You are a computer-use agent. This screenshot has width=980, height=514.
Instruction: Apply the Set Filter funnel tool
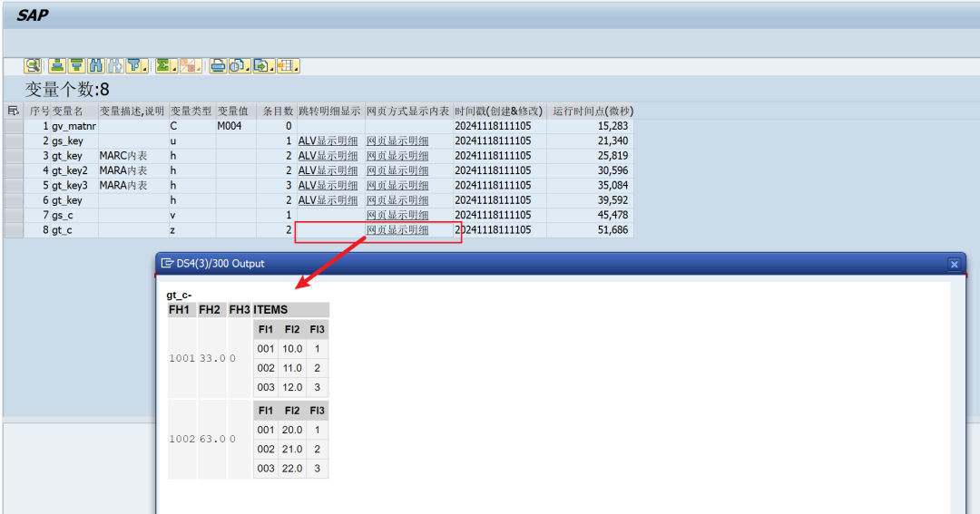coord(133,65)
